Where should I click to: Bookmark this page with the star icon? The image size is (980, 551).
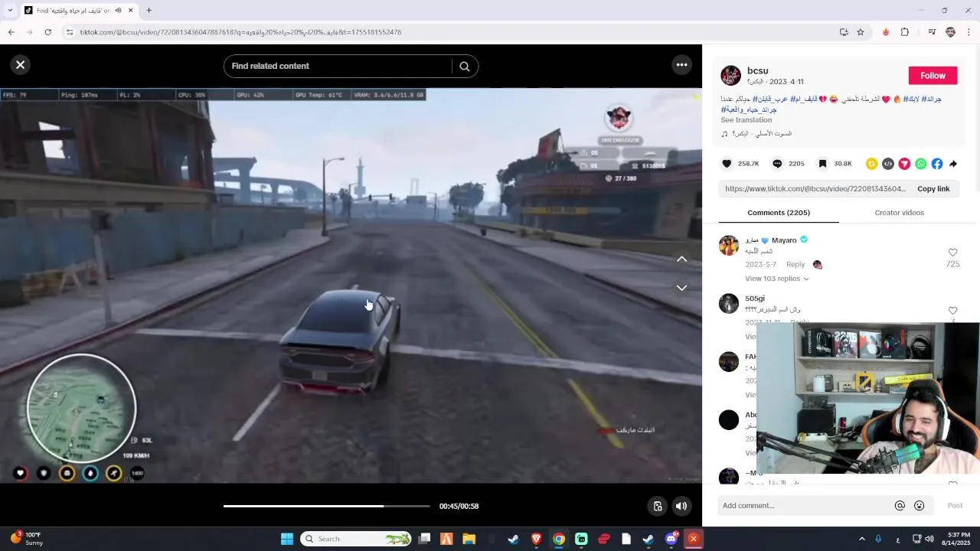pyautogui.click(x=861, y=32)
